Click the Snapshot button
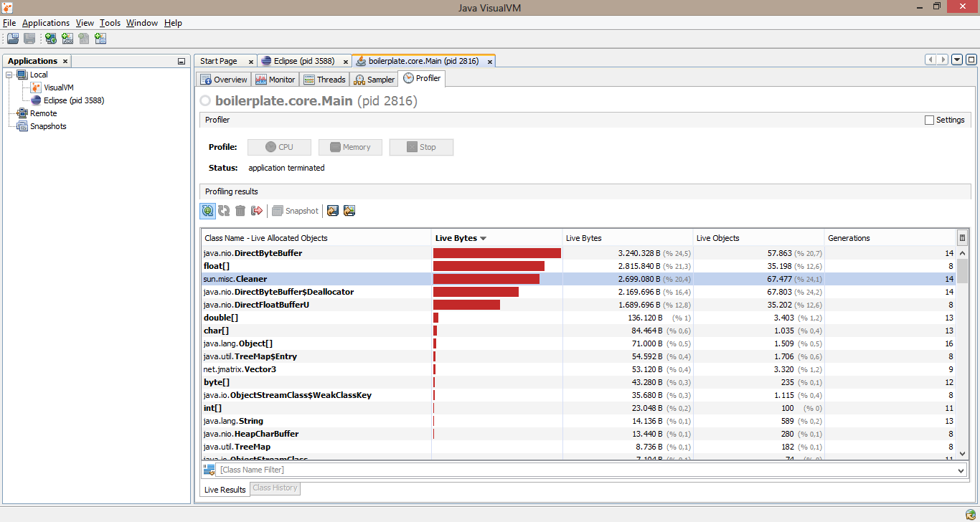This screenshot has width=980, height=522. pyautogui.click(x=295, y=211)
